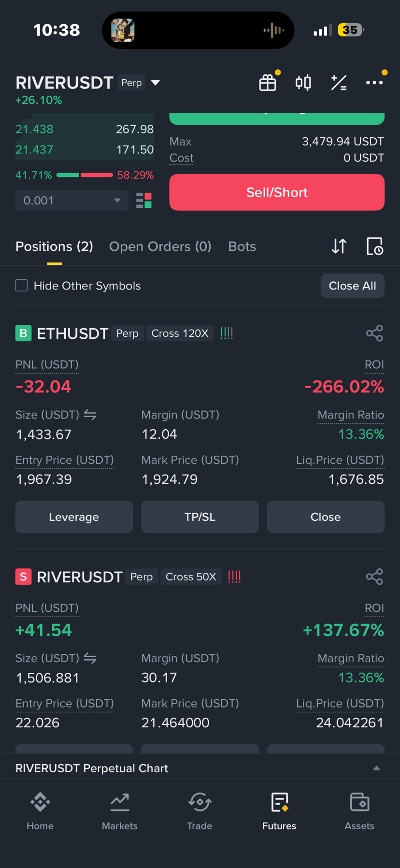
Task: Open the 0.001 price precision dropdown
Action: click(72, 201)
